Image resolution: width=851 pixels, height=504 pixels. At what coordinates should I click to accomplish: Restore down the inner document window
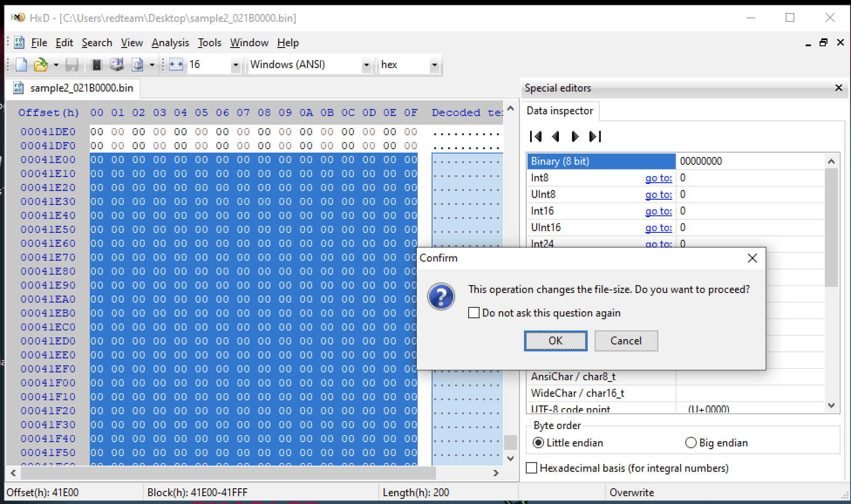824,43
